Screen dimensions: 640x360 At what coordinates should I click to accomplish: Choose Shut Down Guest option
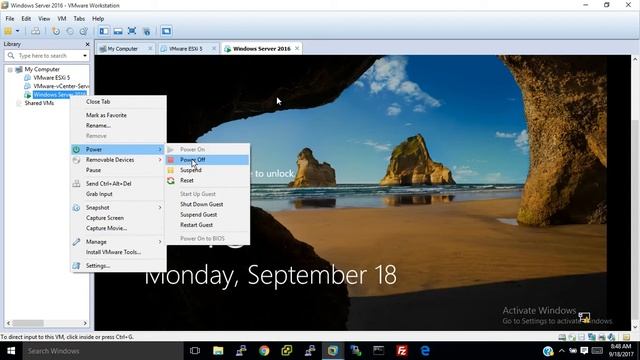click(x=208, y=204)
